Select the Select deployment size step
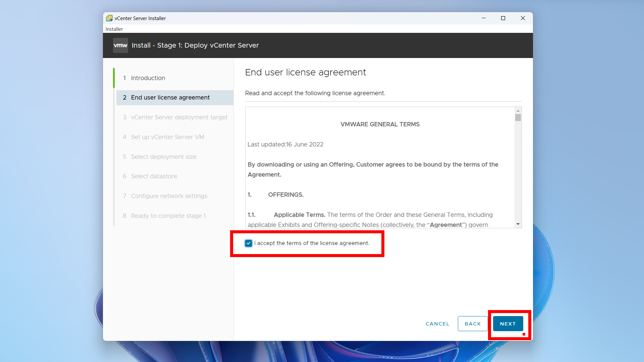The height and width of the screenshot is (362, 644). point(163,157)
